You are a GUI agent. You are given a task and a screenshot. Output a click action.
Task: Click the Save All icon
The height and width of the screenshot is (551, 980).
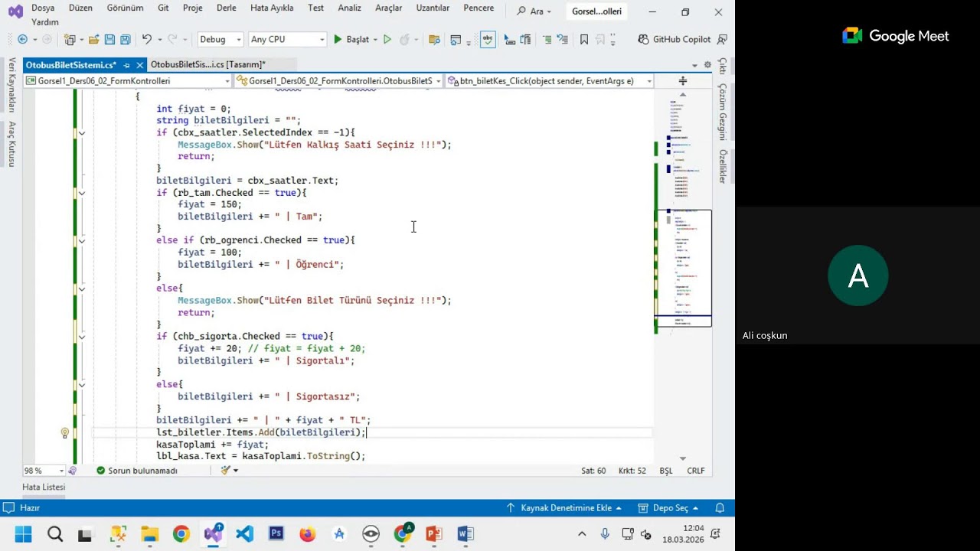pyautogui.click(x=125, y=39)
